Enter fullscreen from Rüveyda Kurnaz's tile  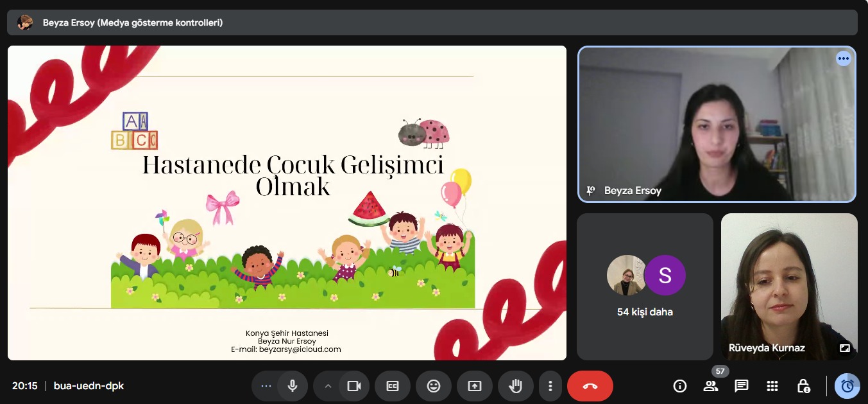tap(845, 347)
